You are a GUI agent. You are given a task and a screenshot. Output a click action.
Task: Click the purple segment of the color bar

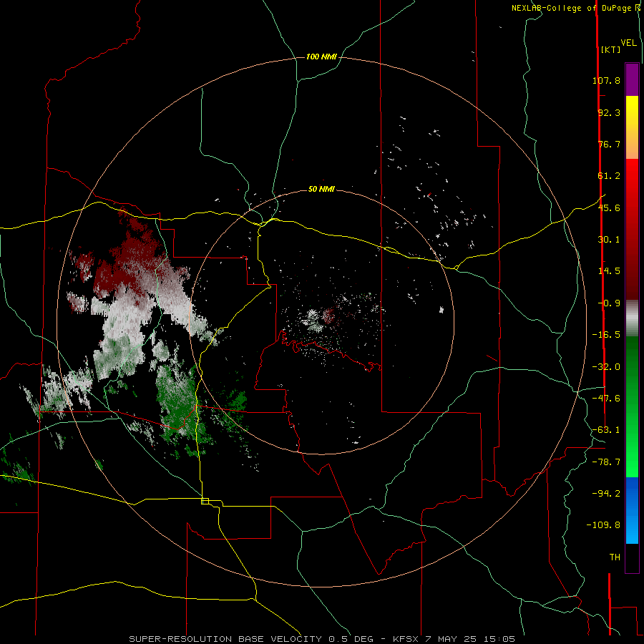click(632, 79)
